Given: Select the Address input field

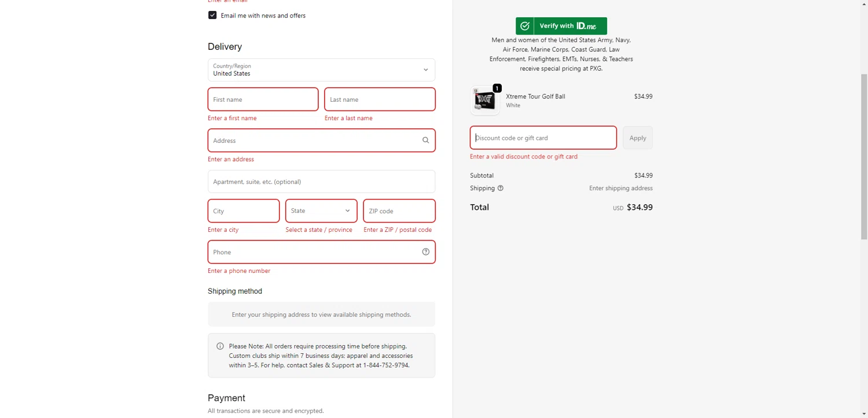Looking at the screenshot, I should (312, 140).
